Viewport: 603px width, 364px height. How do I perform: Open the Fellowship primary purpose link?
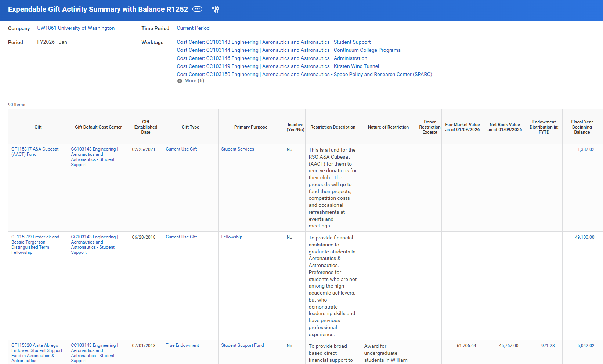pyautogui.click(x=232, y=237)
